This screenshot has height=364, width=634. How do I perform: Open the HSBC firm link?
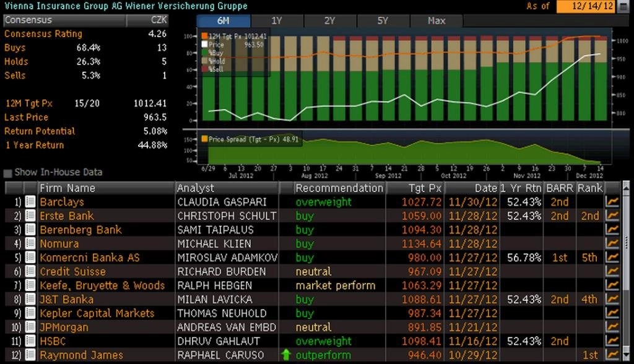(53, 341)
